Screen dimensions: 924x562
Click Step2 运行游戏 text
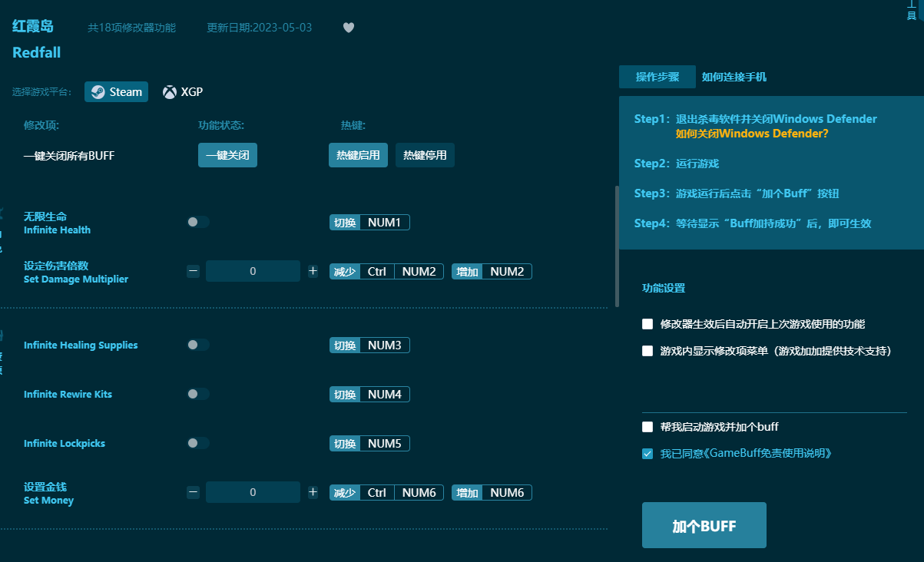click(x=677, y=164)
